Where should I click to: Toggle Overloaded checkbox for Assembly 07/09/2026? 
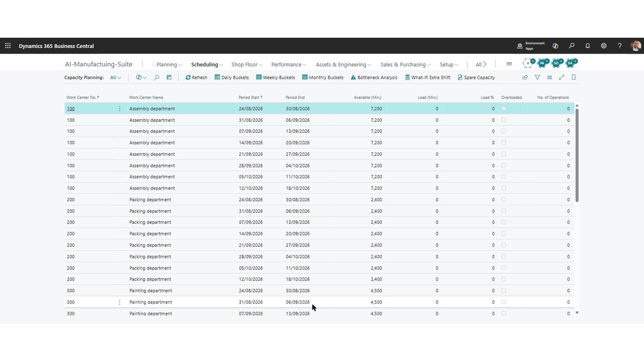tap(504, 131)
